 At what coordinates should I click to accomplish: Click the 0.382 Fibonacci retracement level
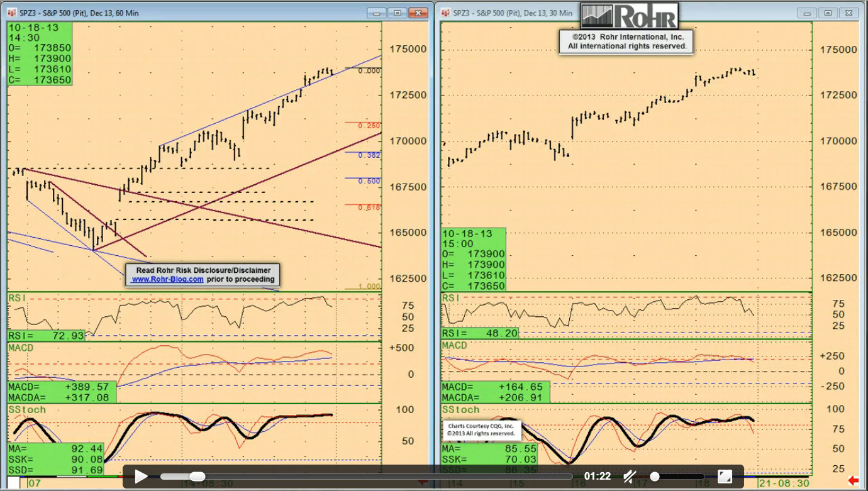click(369, 155)
